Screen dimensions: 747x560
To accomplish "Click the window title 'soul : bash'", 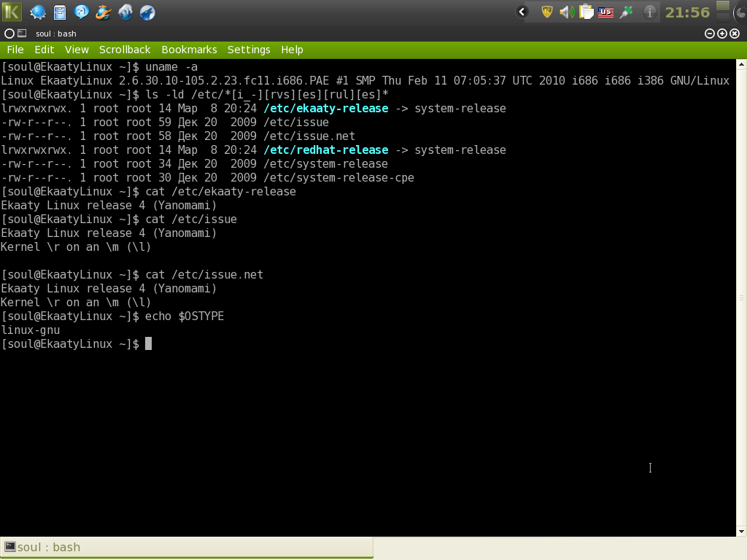I will (55, 34).
